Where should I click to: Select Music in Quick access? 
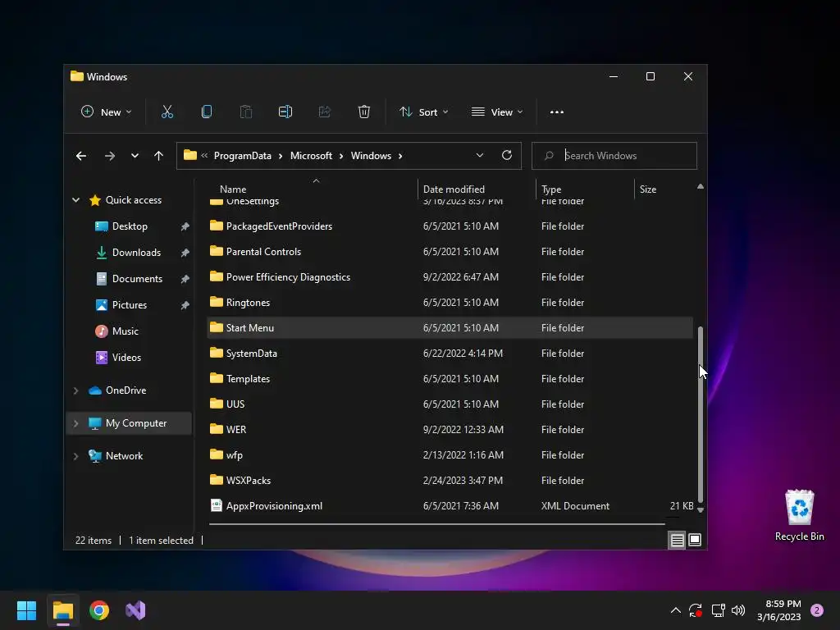click(125, 331)
